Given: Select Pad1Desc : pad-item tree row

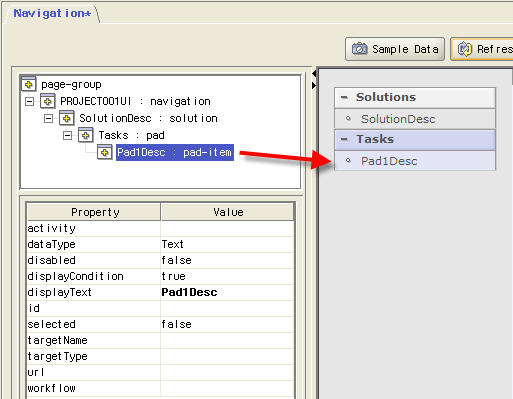Looking at the screenshot, I should tap(175, 152).
